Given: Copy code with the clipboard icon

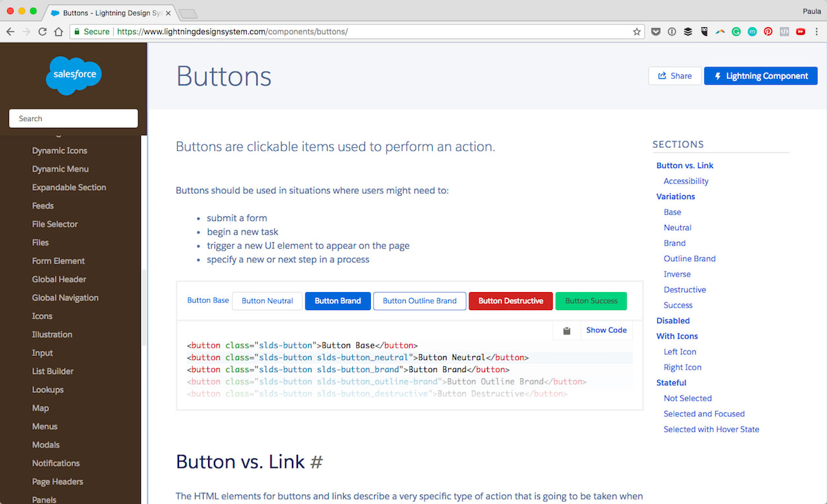Looking at the screenshot, I should coord(567,331).
